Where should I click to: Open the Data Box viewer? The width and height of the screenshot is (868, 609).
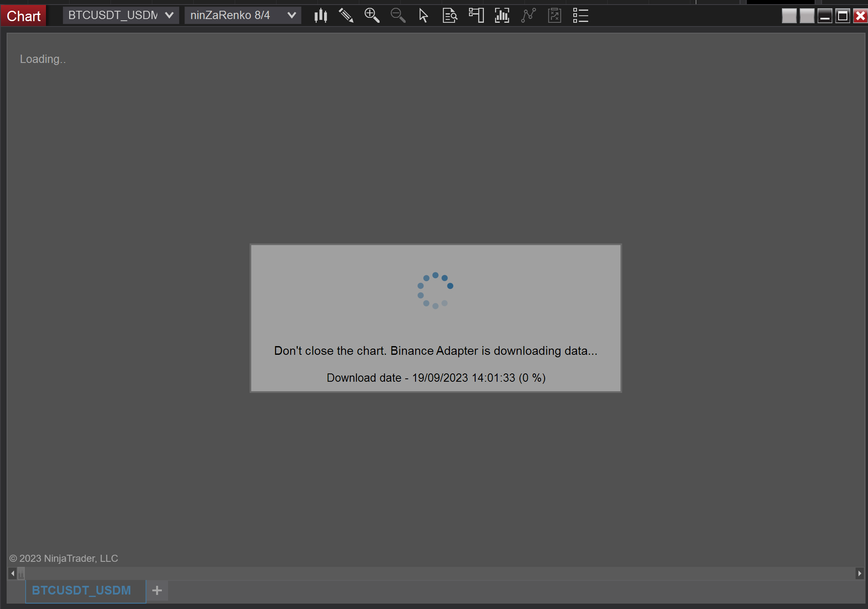pyautogui.click(x=450, y=15)
